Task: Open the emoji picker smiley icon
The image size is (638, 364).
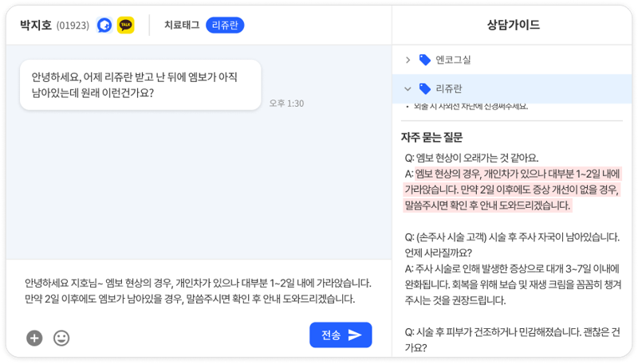Action: pos(61,338)
